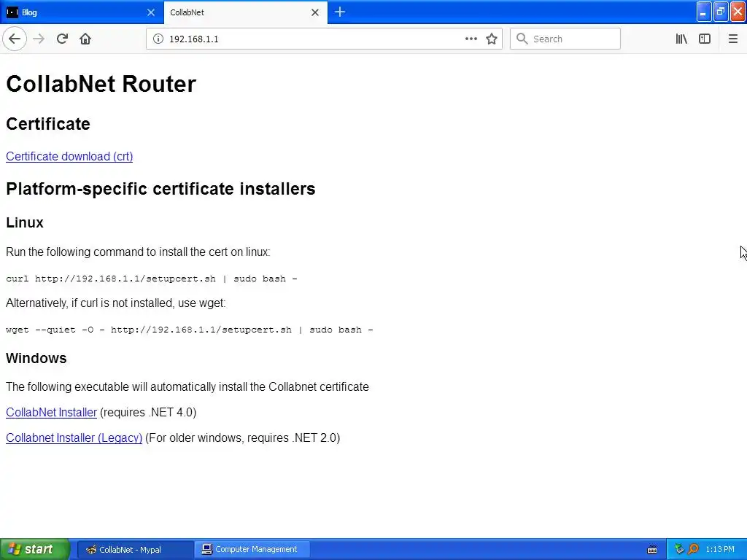Minimize the browser window

[x=704, y=12]
